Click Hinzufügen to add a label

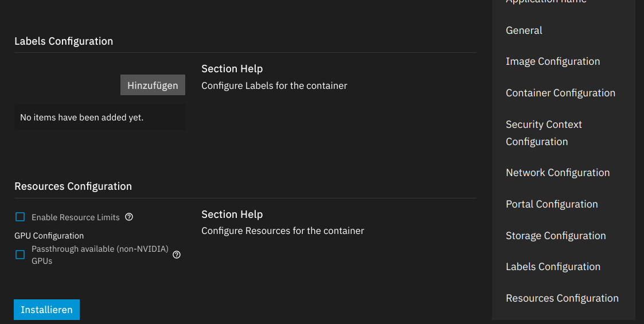pyautogui.click(x=153, y=85)
